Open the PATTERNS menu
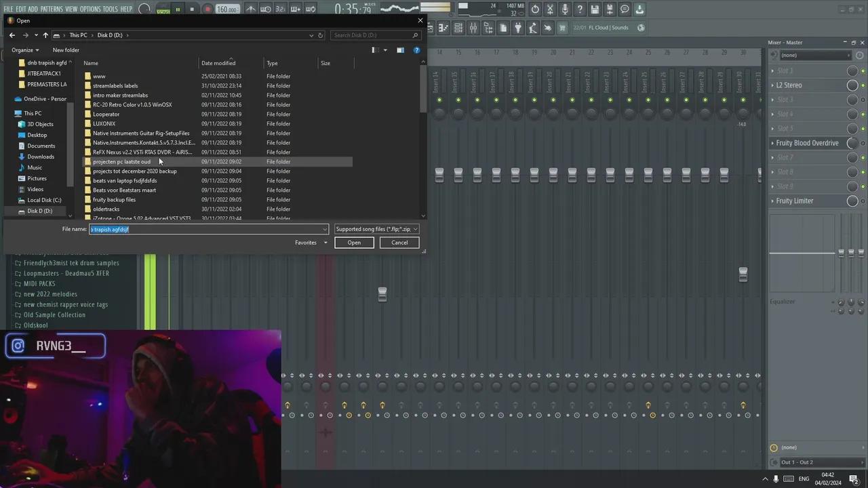Image resolution: width=868 pixels, height=488 pixels. click(x=52, y=9)
